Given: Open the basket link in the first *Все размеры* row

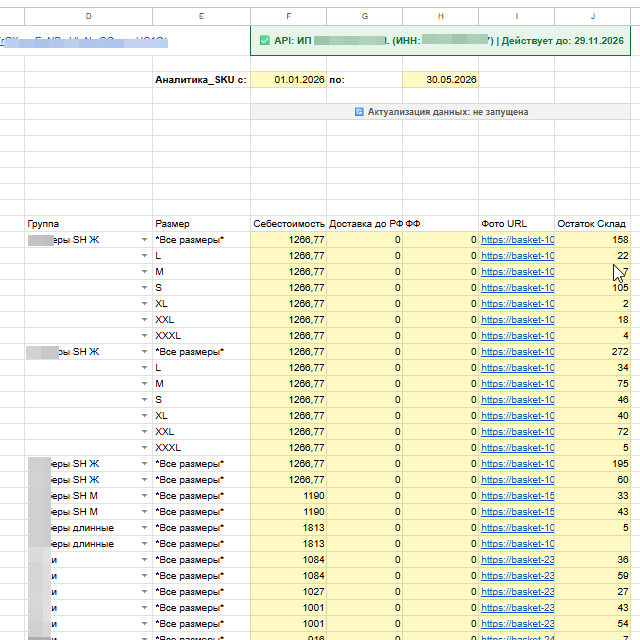Looking at the screenshot, I should [517, 240].
